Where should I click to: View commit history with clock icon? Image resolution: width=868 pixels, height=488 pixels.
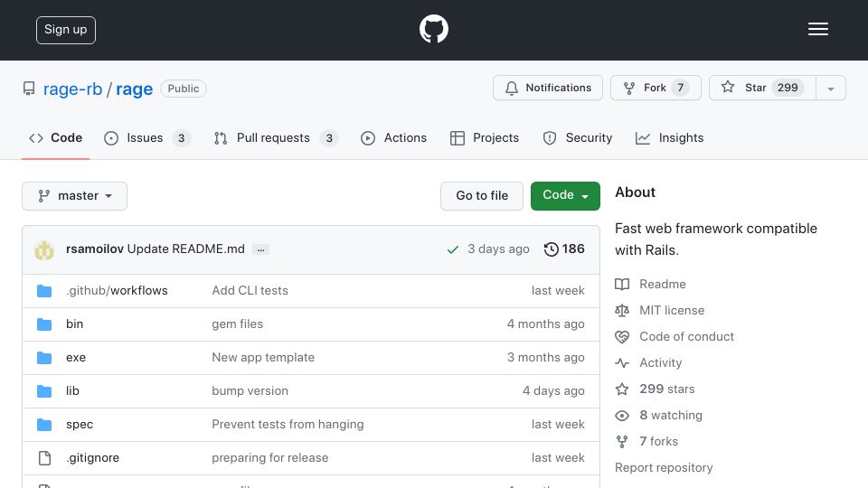552,249
